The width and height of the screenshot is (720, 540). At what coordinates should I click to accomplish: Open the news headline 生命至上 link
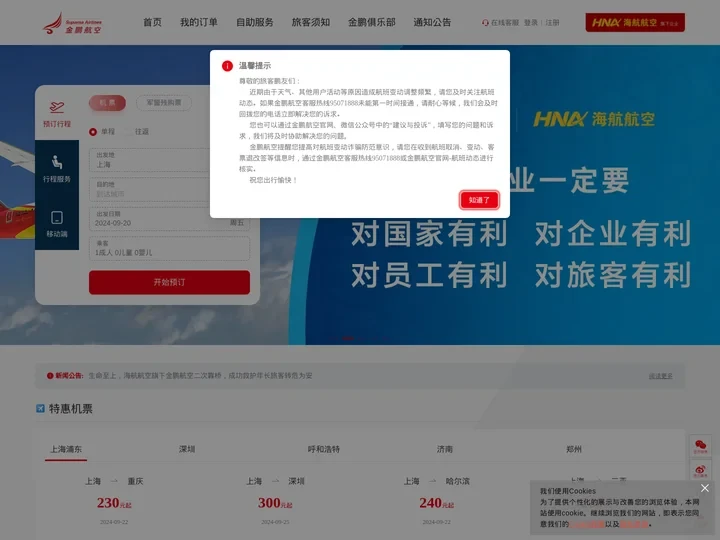click(x=200, y=376)
